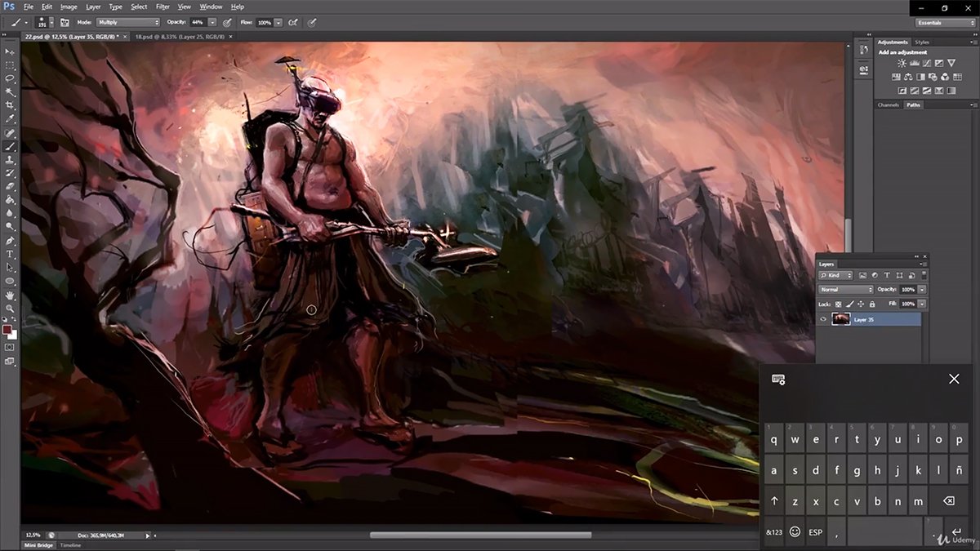
Task: Select the Move tool
Action: point(10,51)
